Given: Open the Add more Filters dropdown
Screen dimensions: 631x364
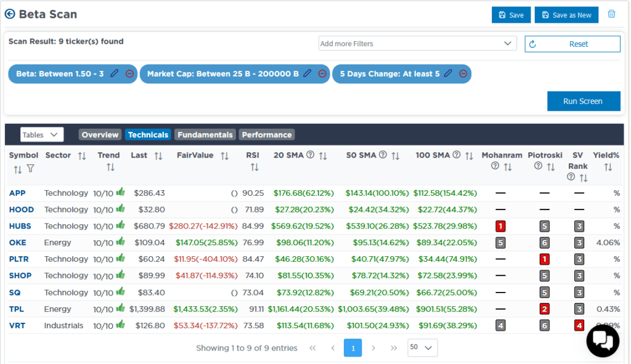Looking at the screenshot, I should 417,44.
